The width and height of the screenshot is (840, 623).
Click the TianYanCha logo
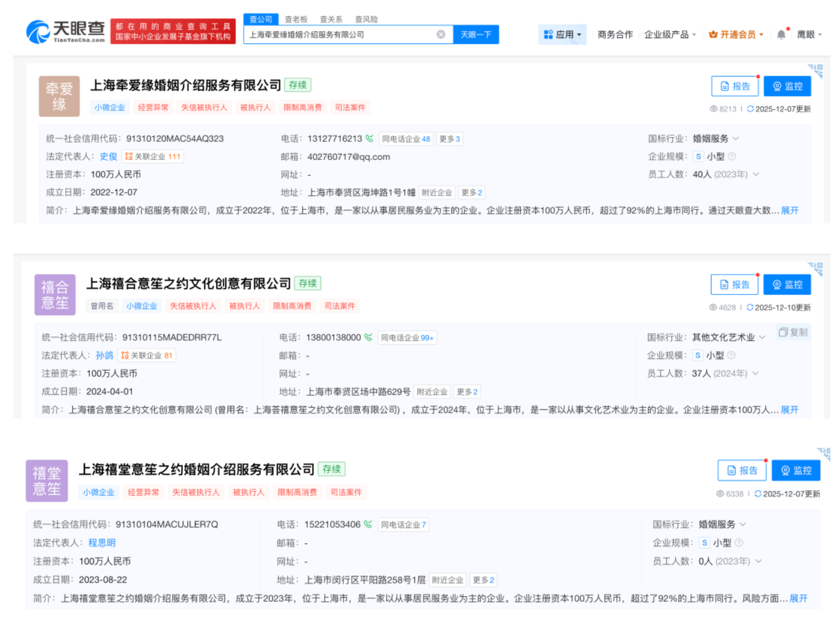tap(65, 31)
